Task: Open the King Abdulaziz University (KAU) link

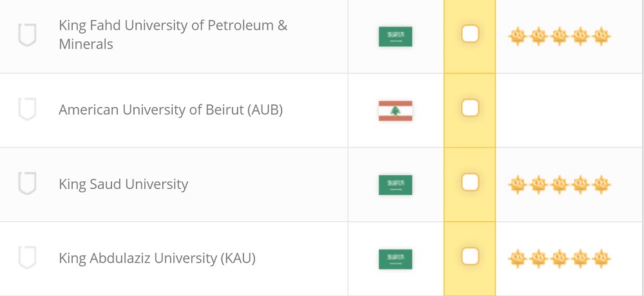Action: coord(157,258)
